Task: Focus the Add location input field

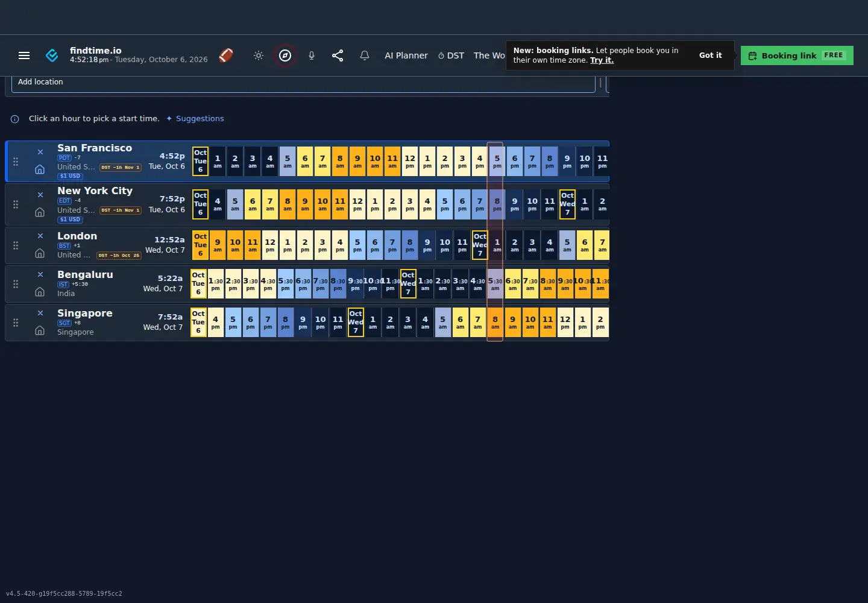Action: click(303, 83)
